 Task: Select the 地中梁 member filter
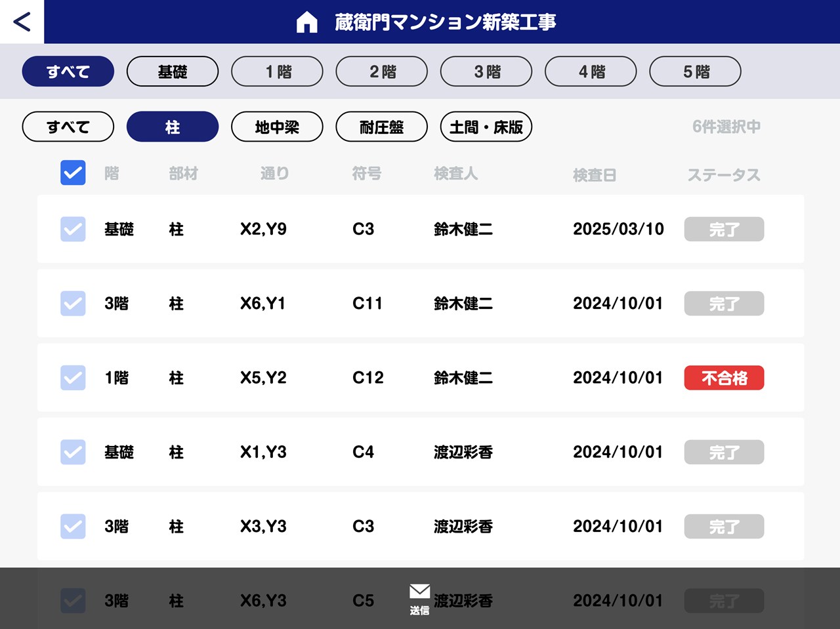pyautogui.click(x=277, y=127)
